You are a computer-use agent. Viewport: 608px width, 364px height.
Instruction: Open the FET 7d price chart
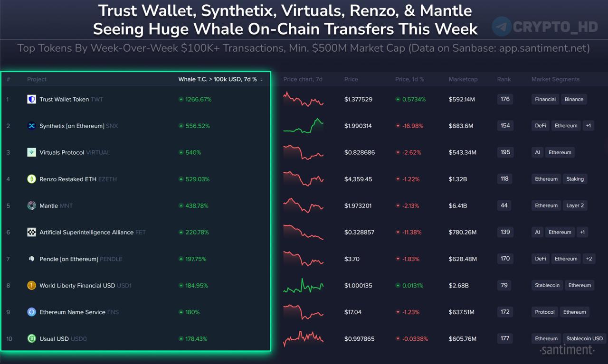[x=303, y=232]
